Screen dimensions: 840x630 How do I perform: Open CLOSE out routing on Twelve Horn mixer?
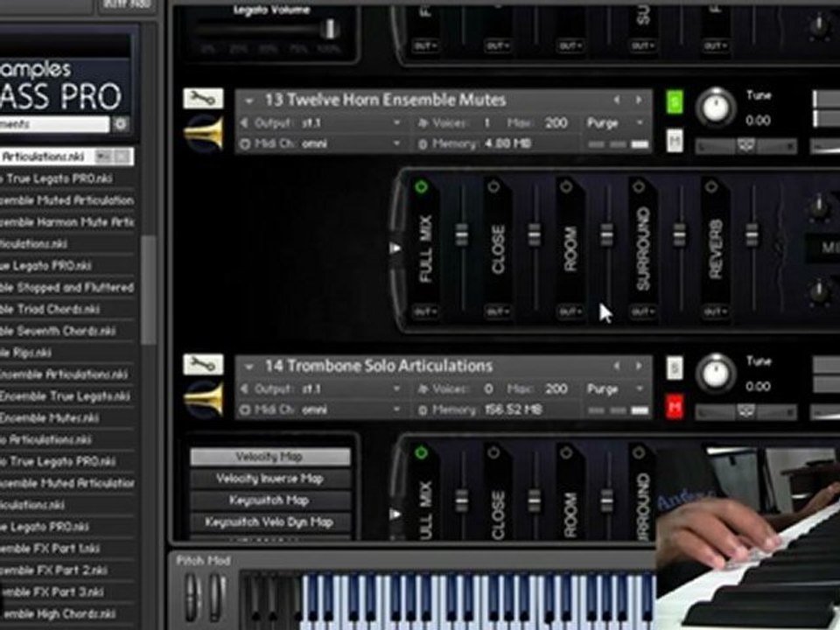pos(498,311)
